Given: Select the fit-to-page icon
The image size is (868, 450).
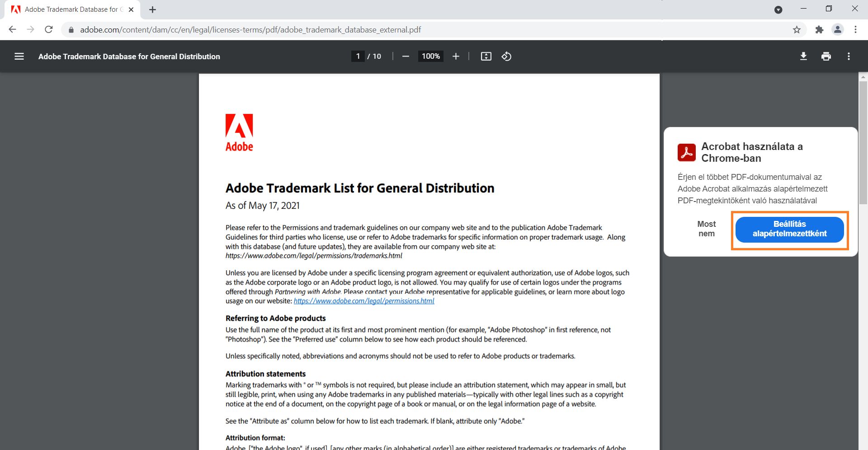Looking at the screenshot, I should click(486, 56).
